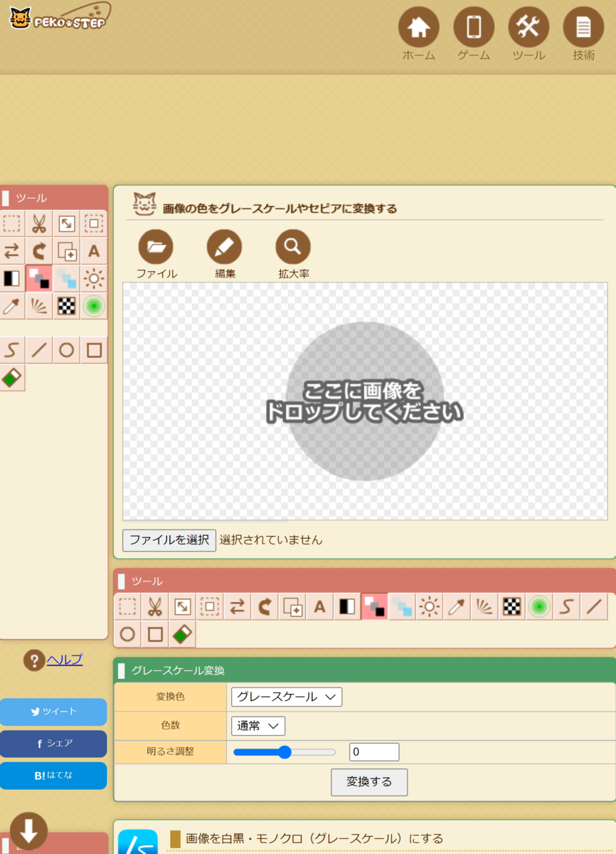The height and width of the screenshot is (854, 616).
Task: Open the 拡大率 zoom menu
Action: click(294, 254)
